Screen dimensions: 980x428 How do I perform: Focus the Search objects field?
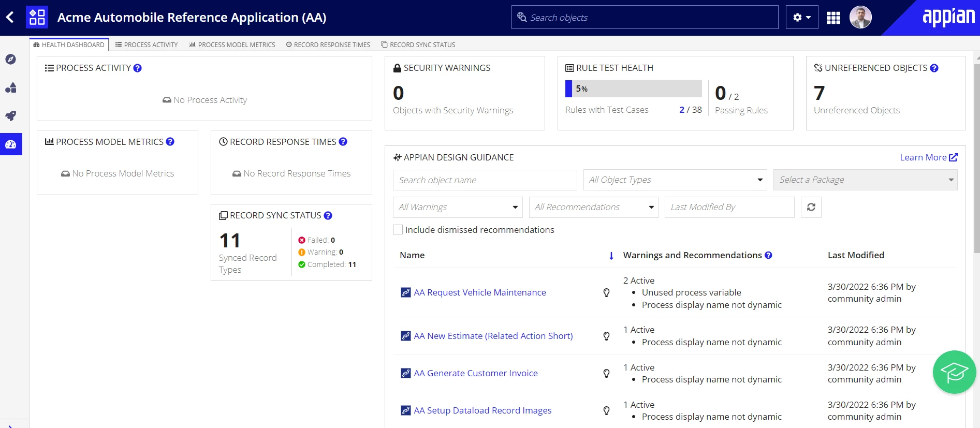click(645, 18)
